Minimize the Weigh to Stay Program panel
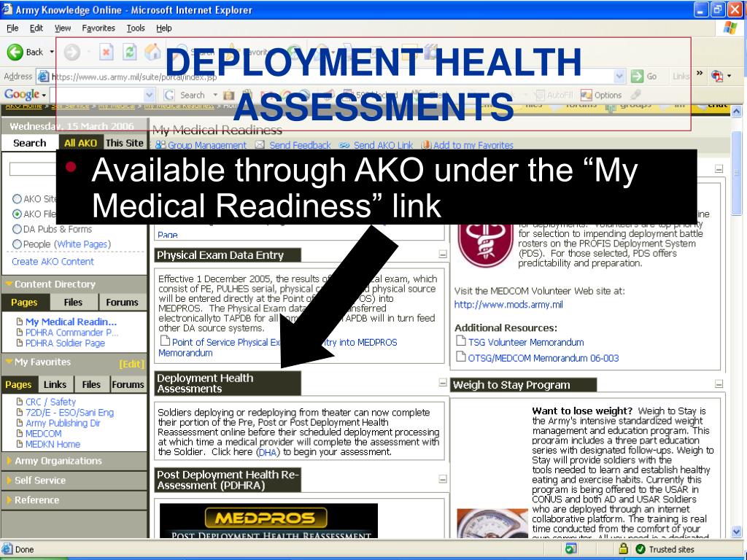 click(x=719, y=384)
